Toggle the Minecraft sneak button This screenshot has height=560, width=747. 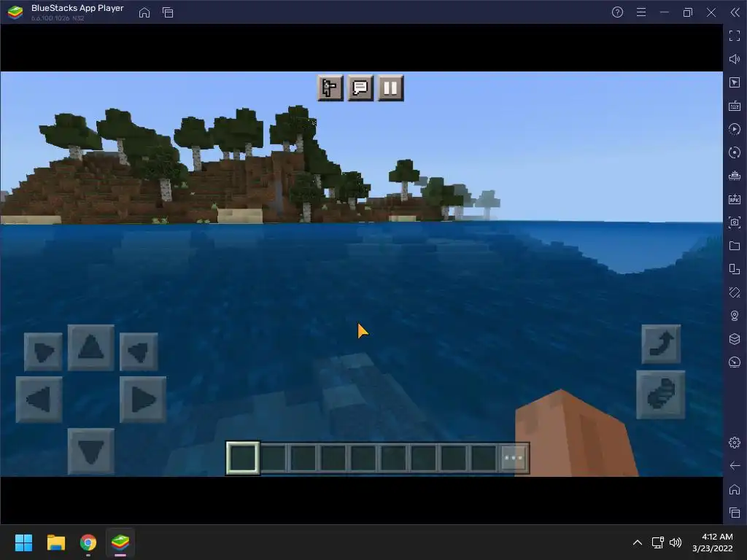point(661,394)
